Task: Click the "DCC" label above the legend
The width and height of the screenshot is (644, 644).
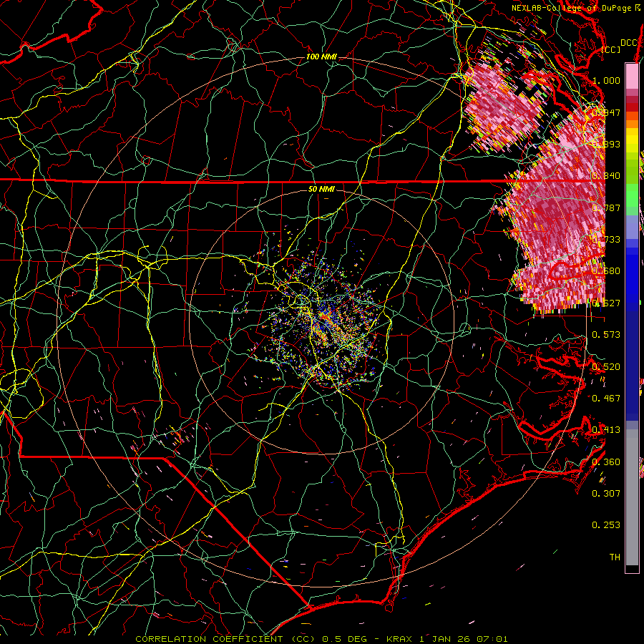Action: (628, 43)
